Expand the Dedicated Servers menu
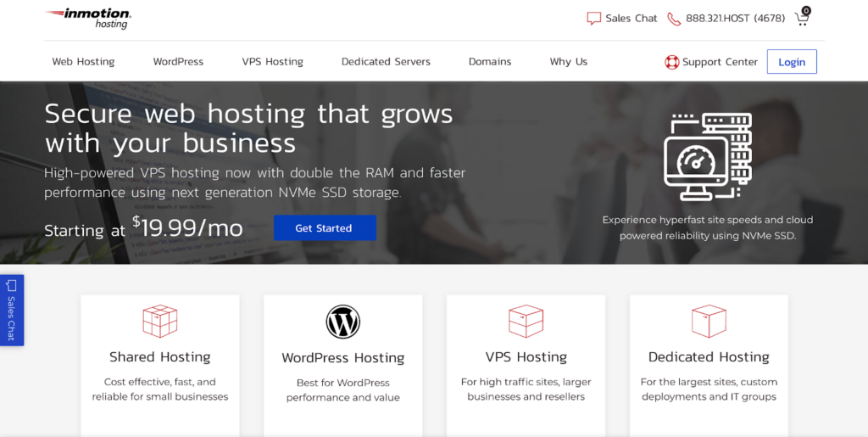The width and height of the screenshot is (868, 437). pyautogui.click(x=386, y=61)
